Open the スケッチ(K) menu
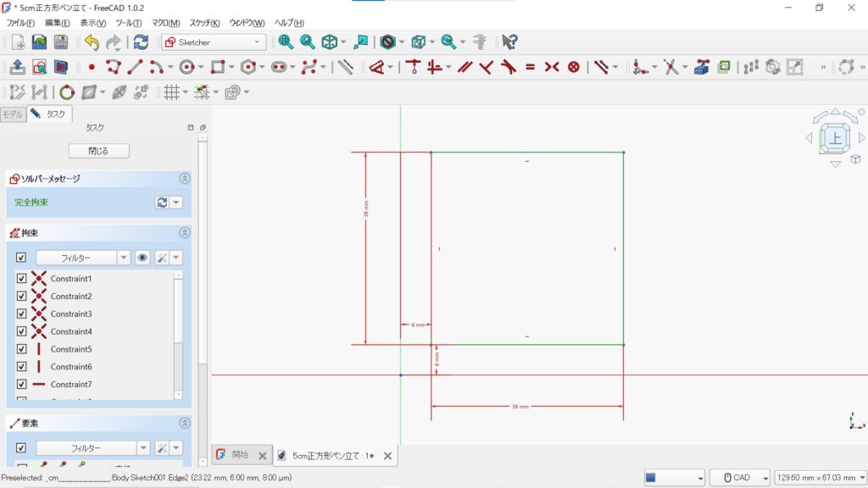Image resolution: width=868 pixels, height=488 pixels. pos(205,22)
